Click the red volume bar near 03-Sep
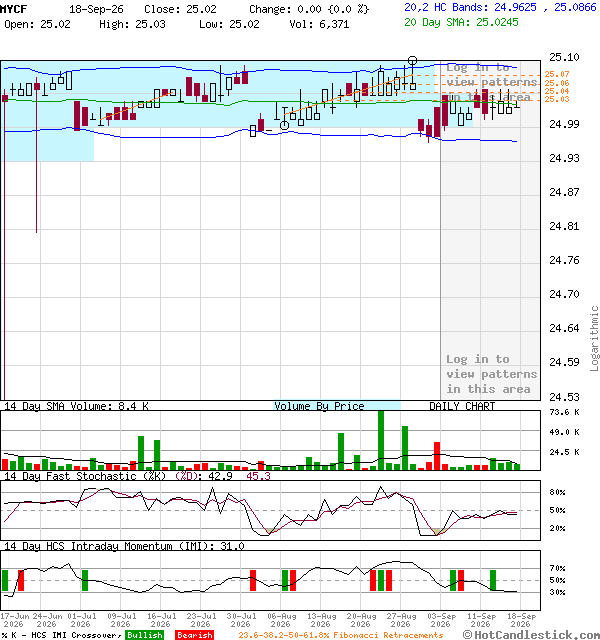Viewport: 600px width, 640px height. tap(437, 456)
